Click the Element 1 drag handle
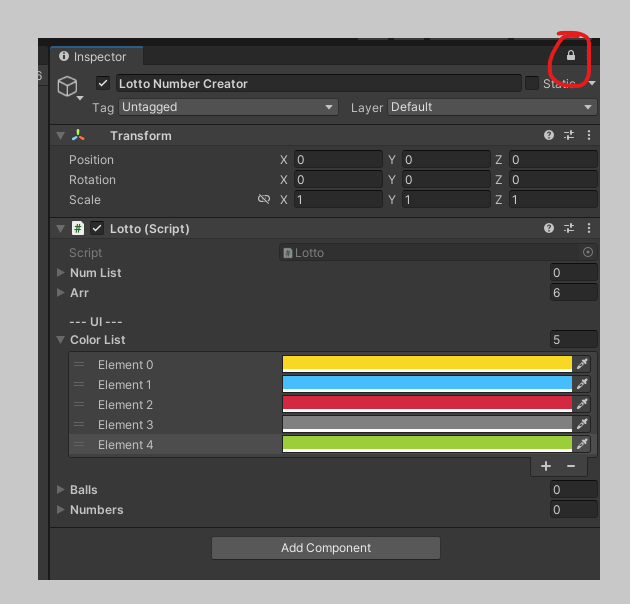Screen dimensions: 630x604 point(79,384)
